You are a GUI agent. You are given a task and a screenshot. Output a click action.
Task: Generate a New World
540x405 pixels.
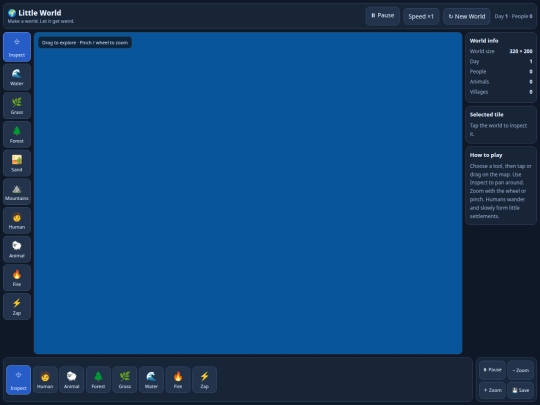pyautogui.click(x=467, y=17)
